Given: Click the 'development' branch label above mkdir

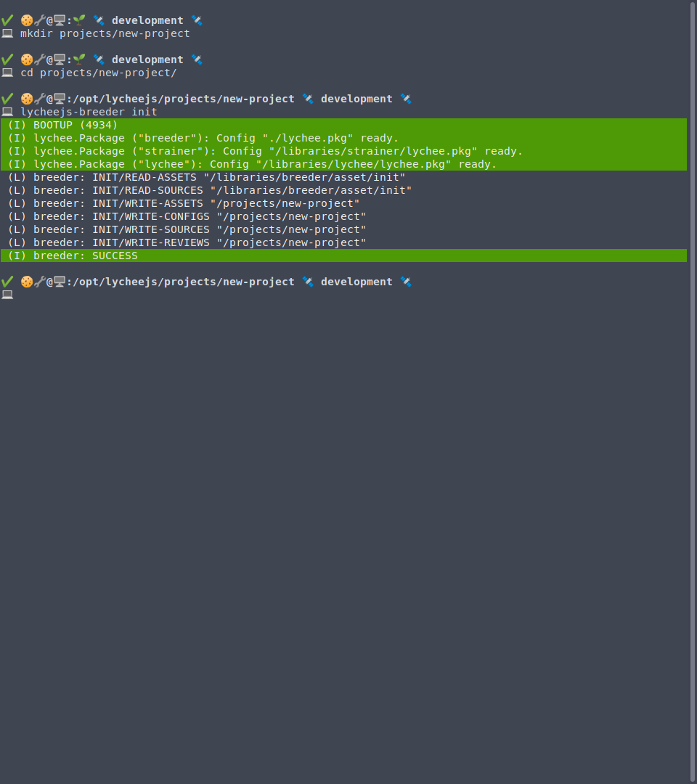Looking at the screenshot, I should [x=147, y=20].
